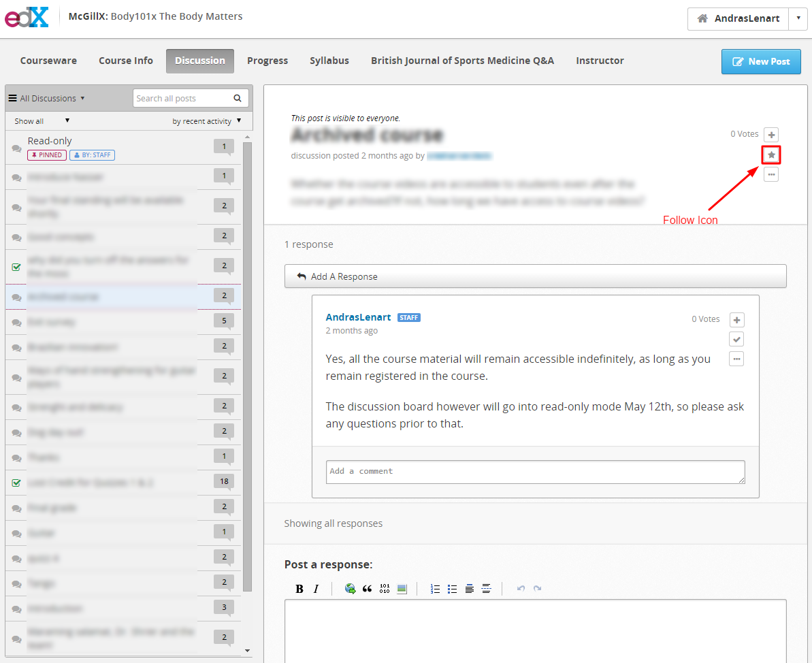
Task: Click inside the Post a response text area
Action: 535,631
